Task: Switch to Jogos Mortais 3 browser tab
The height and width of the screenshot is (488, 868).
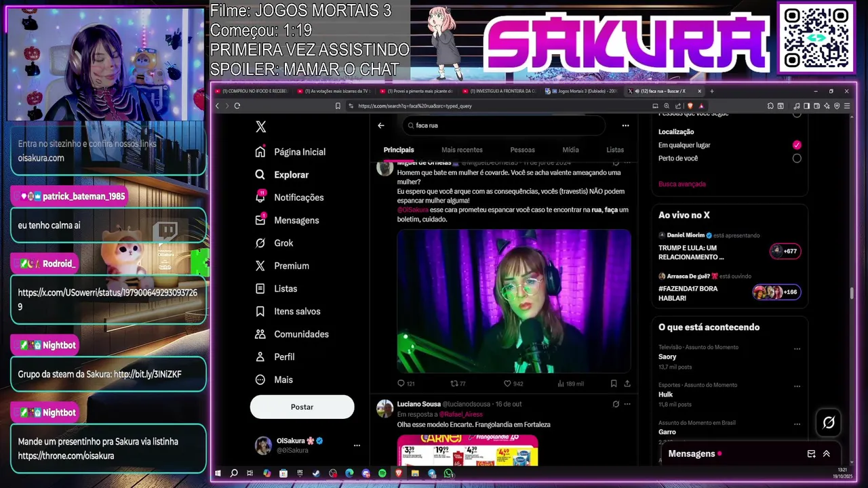Action: point(582,91)
